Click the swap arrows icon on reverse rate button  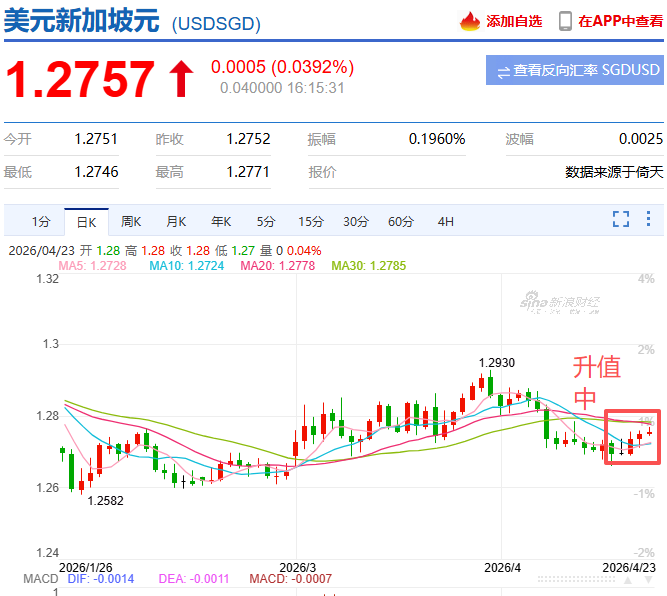[503, 70]
